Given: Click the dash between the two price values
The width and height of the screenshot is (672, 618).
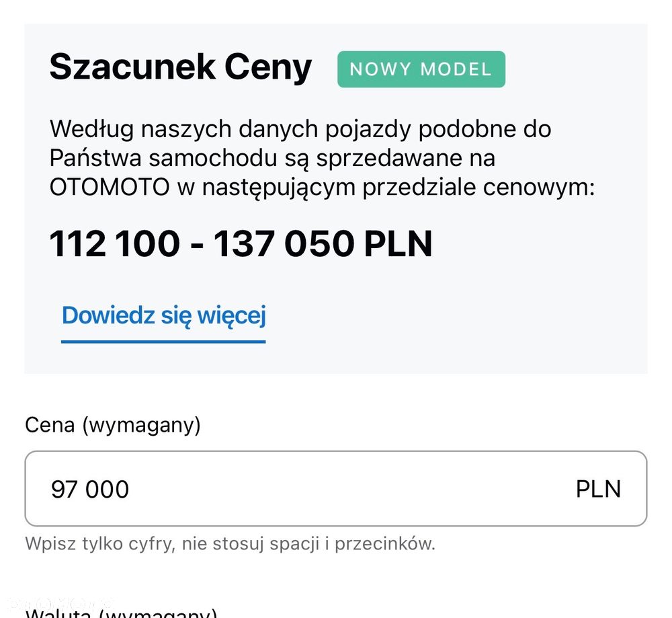Looking at the screenshot, I should tap(196, 243).
